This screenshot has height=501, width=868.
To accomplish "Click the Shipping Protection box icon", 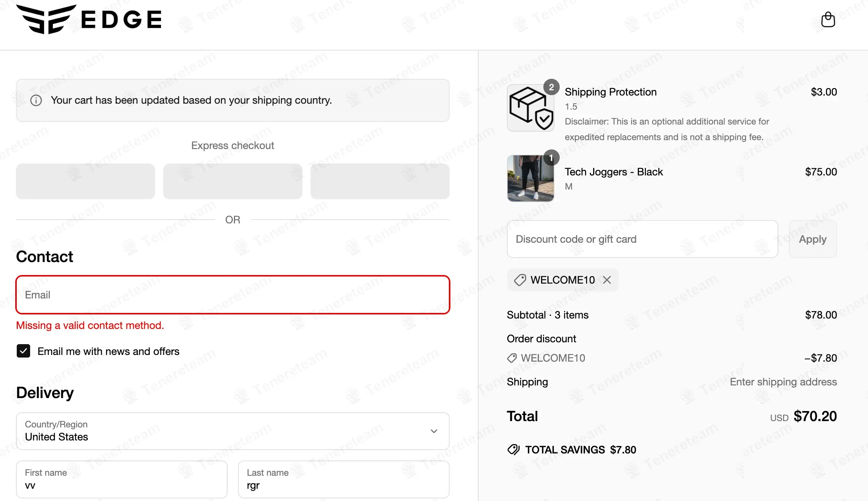I will point(530,108).
